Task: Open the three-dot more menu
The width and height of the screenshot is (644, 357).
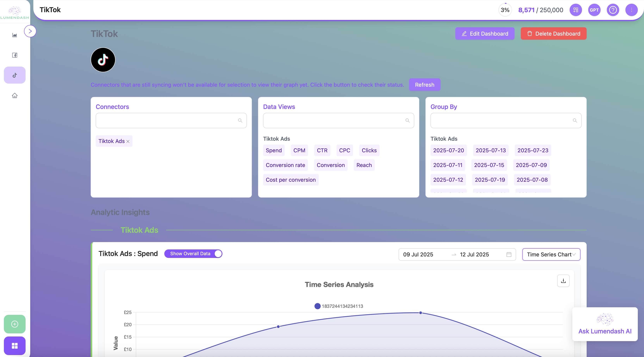Action: click(x=631, y=10)
